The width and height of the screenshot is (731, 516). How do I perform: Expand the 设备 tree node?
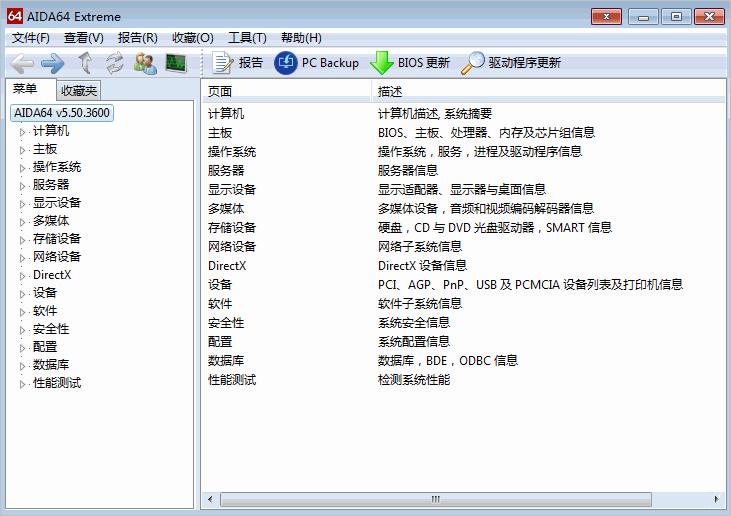click(x=22, y=294)
